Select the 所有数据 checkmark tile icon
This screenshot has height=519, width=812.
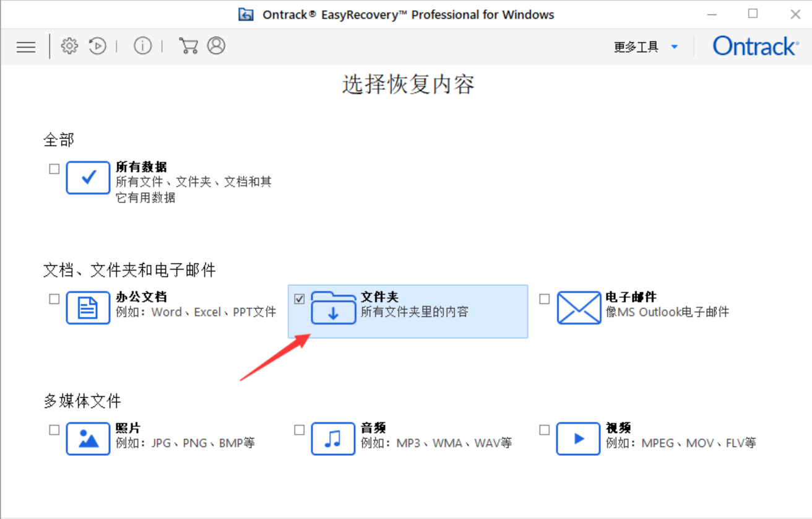pos(88,178)
